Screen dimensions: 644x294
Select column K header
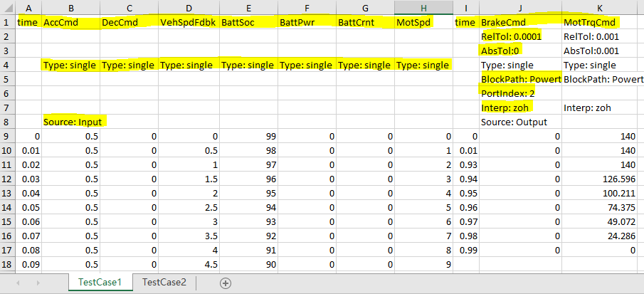602,7
